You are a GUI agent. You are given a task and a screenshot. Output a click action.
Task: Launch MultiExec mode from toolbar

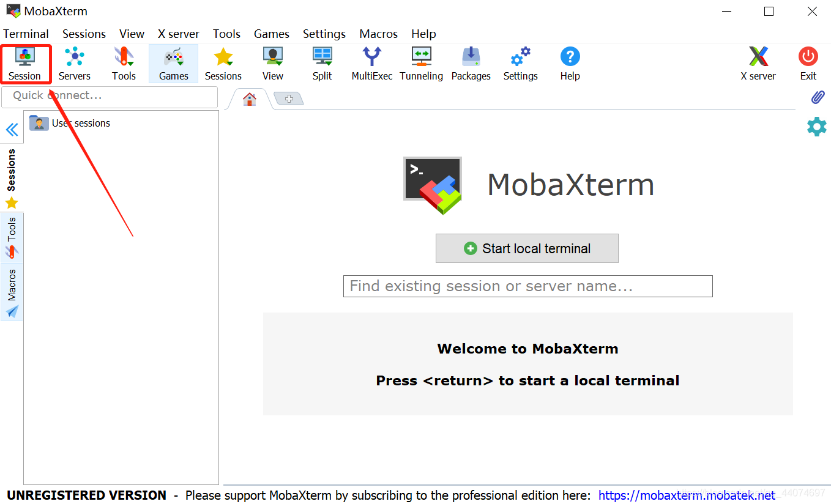click(372, 64)
